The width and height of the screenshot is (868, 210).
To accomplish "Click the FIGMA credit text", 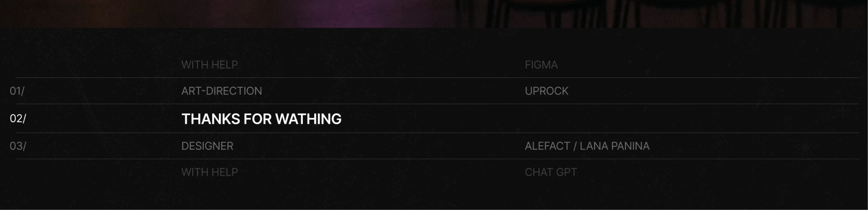I will coord(541,65).
